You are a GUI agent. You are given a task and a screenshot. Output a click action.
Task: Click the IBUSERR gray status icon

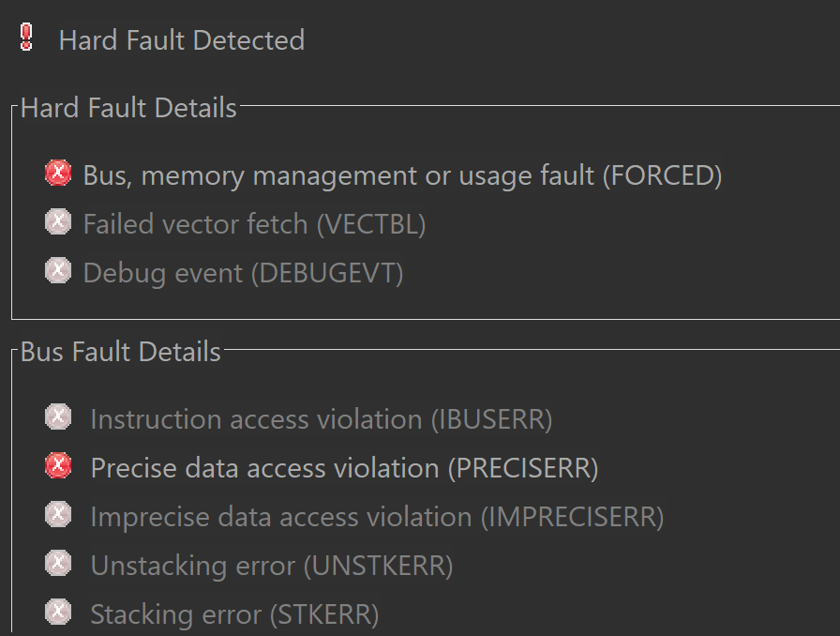[58, 416]
